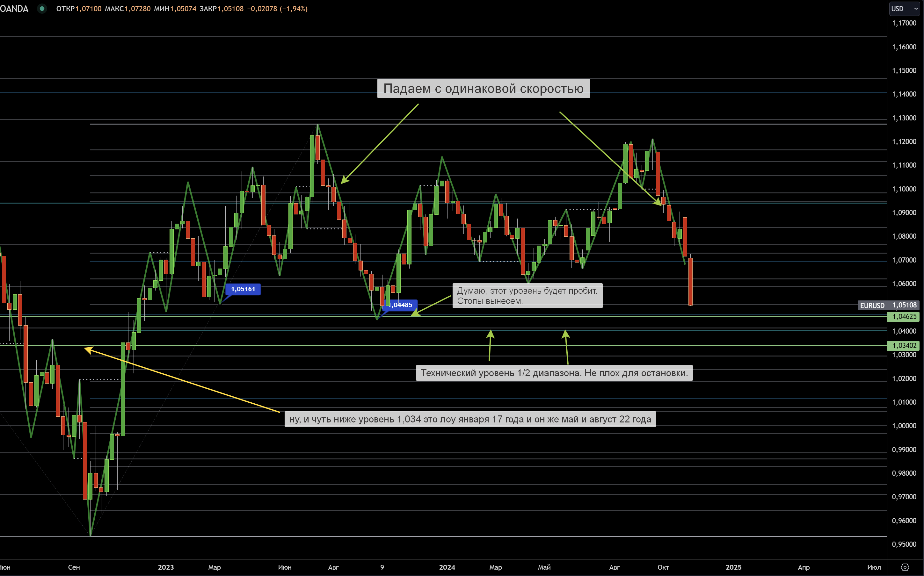Click the −0,02078 (−1,94%) change value
Image resolution: width=924 pixels, height=576 pixels.
pos(277,8)
